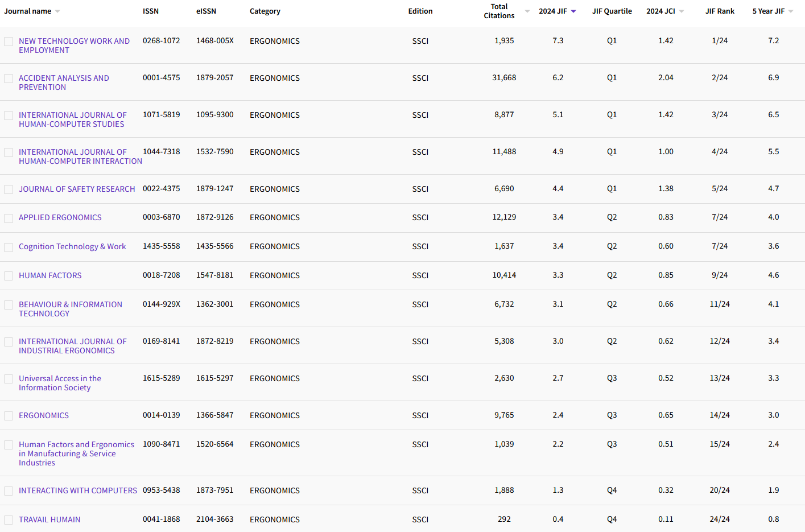Click the Edition column header

420,11
